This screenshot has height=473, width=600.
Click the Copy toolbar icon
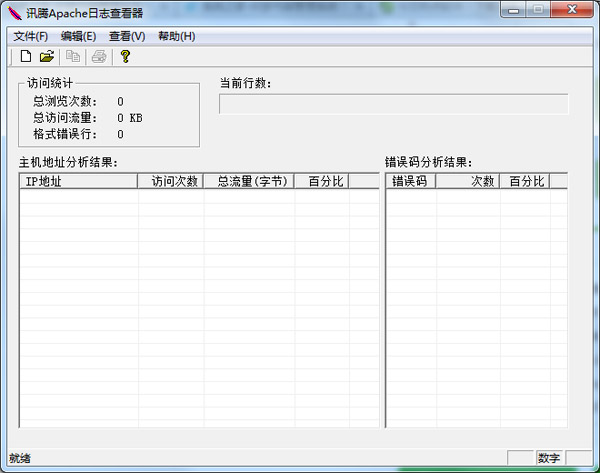73,57
